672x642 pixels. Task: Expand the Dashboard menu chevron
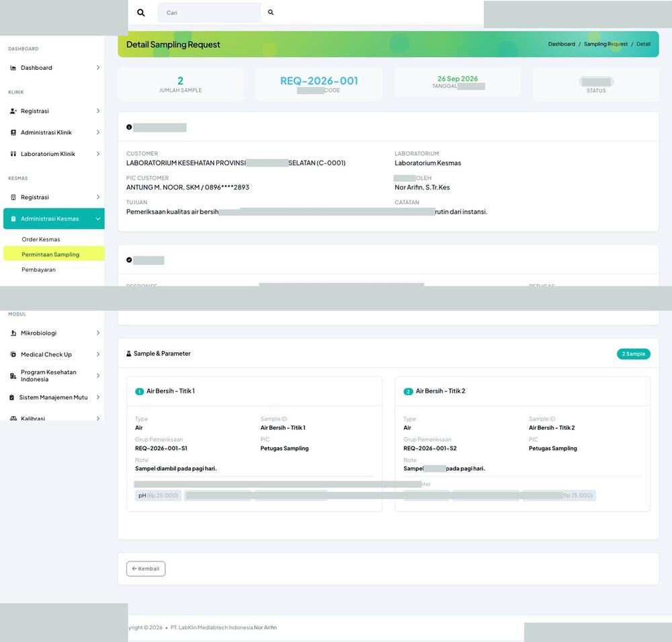pos(97,68)
